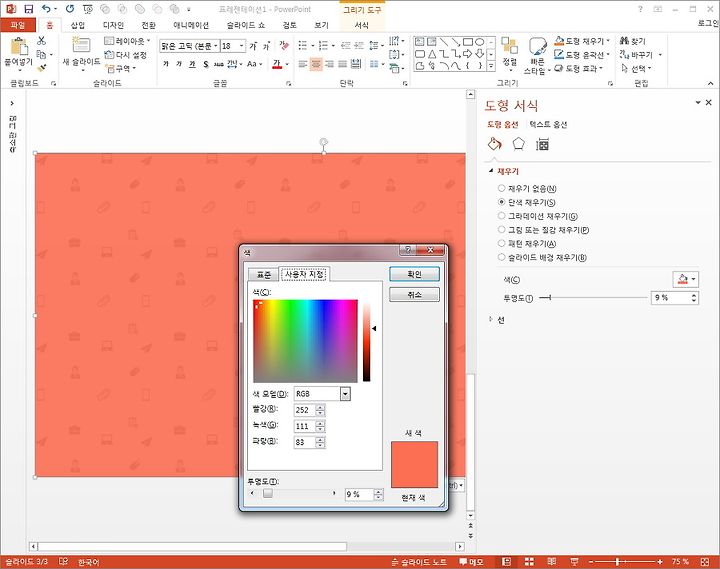
Task: Click fit slide to window icon
Action: click(705, 561)
